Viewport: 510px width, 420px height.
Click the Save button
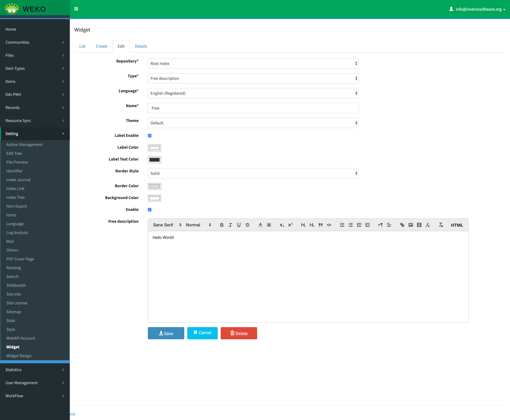(x=166, y=333)
